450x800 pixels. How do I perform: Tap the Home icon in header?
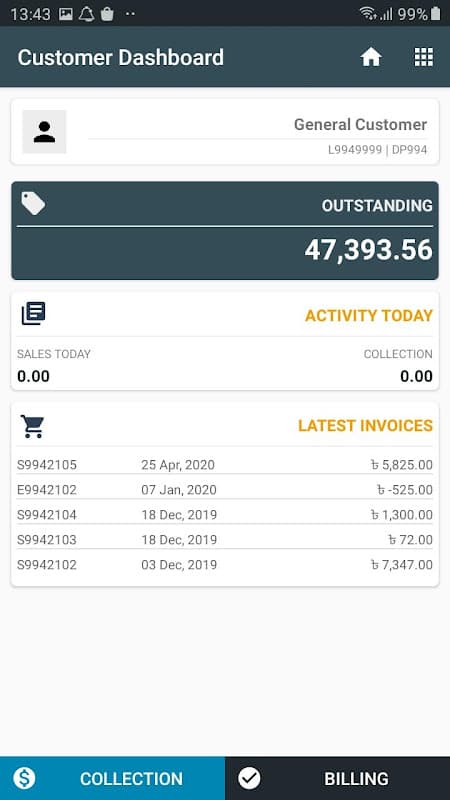point(371,57)
